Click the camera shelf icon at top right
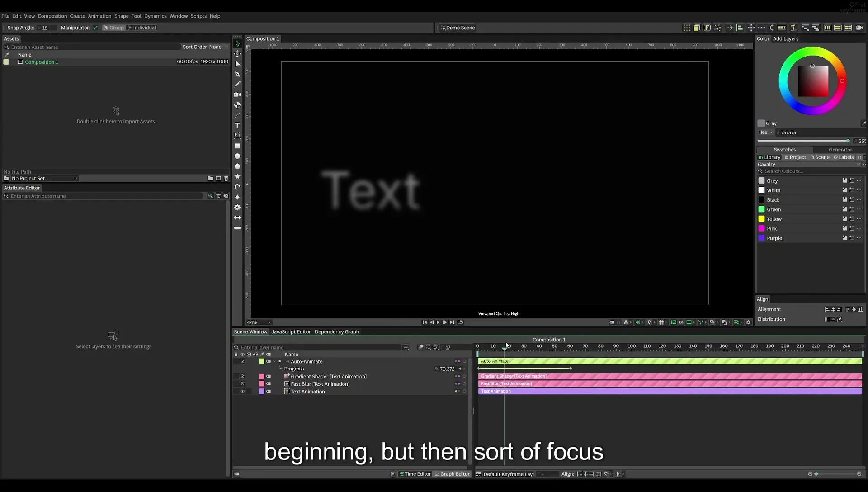This screenshot has height=492, width=868. (860, 28)
